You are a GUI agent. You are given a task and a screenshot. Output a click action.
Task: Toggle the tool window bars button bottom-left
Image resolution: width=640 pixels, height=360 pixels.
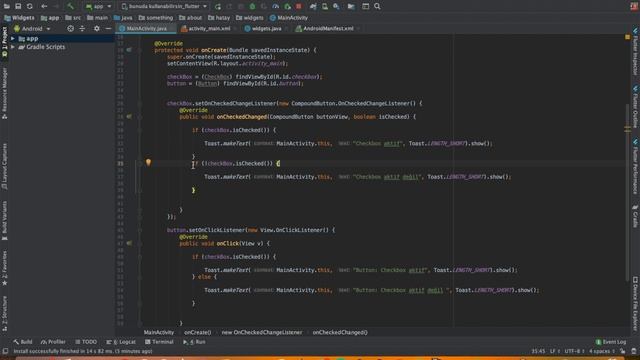coord(5,351)
